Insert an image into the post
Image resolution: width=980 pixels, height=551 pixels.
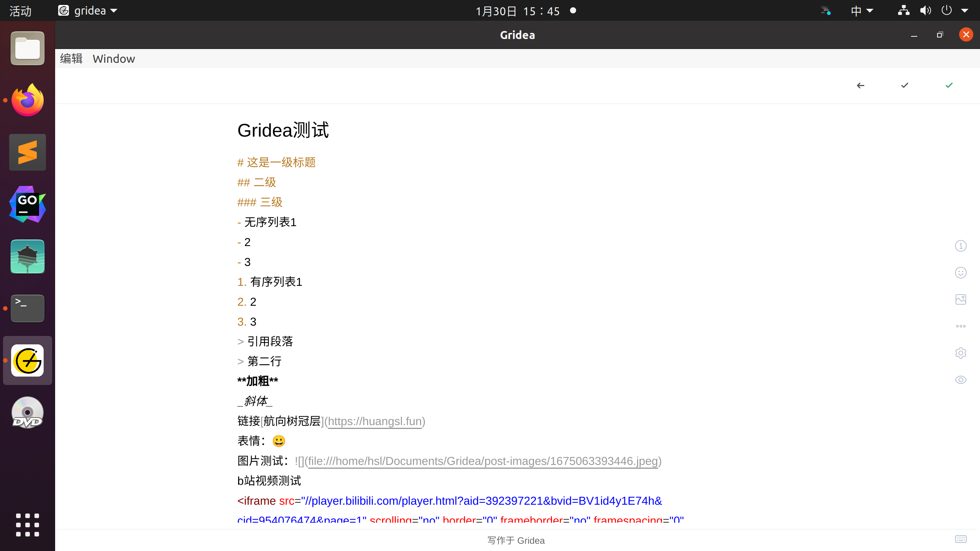point(961,299)
